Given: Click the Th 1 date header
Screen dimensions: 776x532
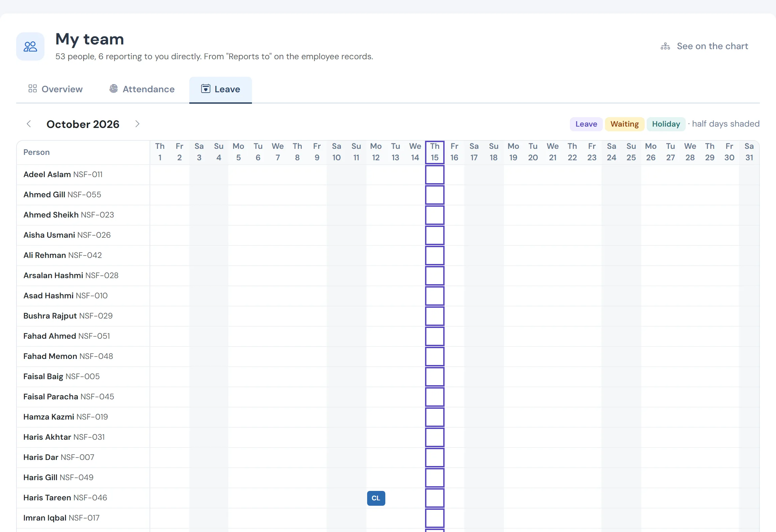Looking at the screenshot, I should (x=160, y=152).
